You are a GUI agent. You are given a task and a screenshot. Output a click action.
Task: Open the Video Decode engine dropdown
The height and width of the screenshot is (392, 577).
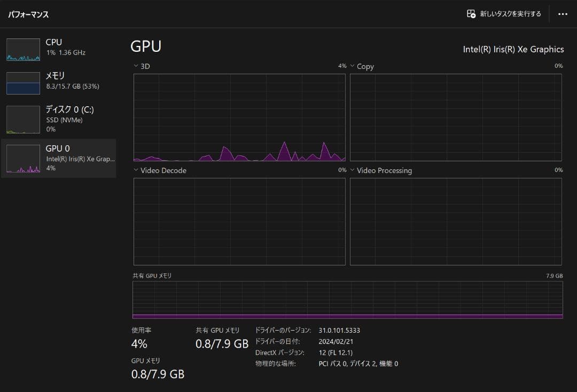click(x=136, y=170)
